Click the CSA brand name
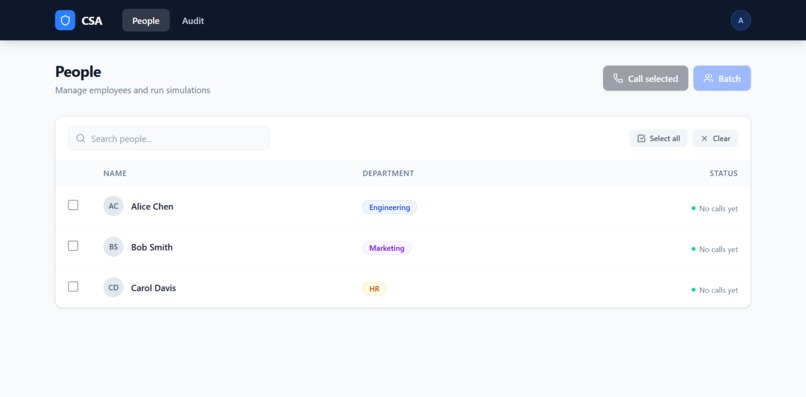806x397 pixels. (x=91, y=21)
